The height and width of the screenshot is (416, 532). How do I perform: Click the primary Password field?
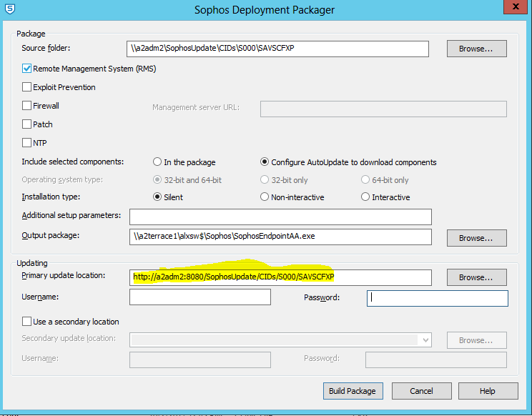click(x=438, y=298)
